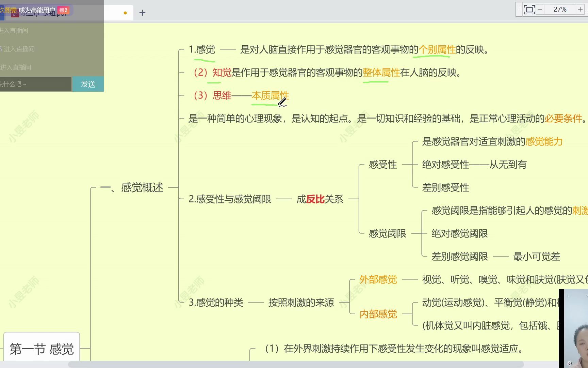The image size is (588, 368).
Task: Select the orange 外部感觉 node
Action: (378, 279)
